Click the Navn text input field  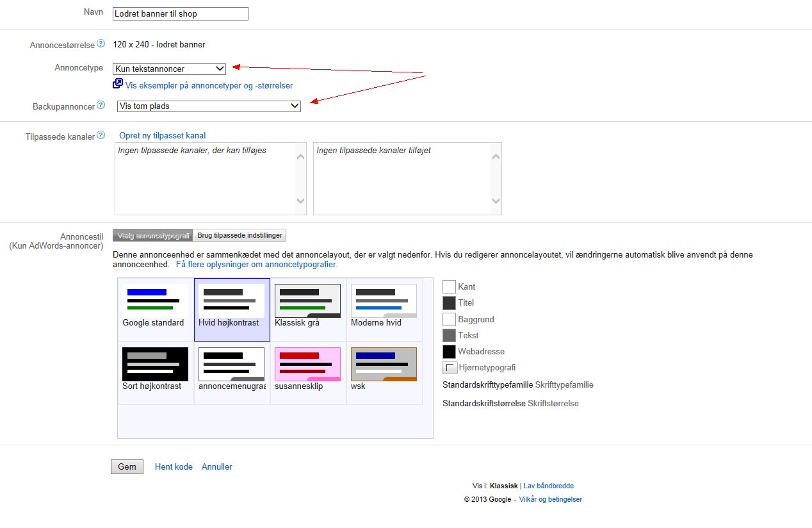point(180,13)
